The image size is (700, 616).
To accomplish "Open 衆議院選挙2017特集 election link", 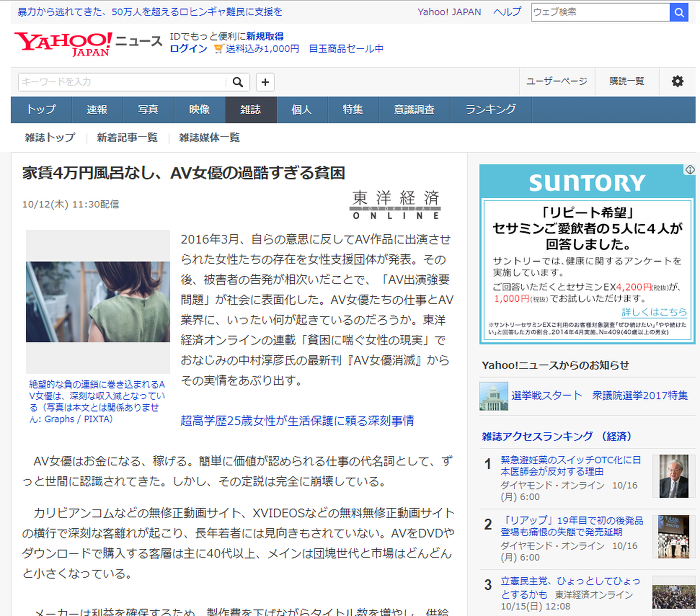I will coord(640,395).
